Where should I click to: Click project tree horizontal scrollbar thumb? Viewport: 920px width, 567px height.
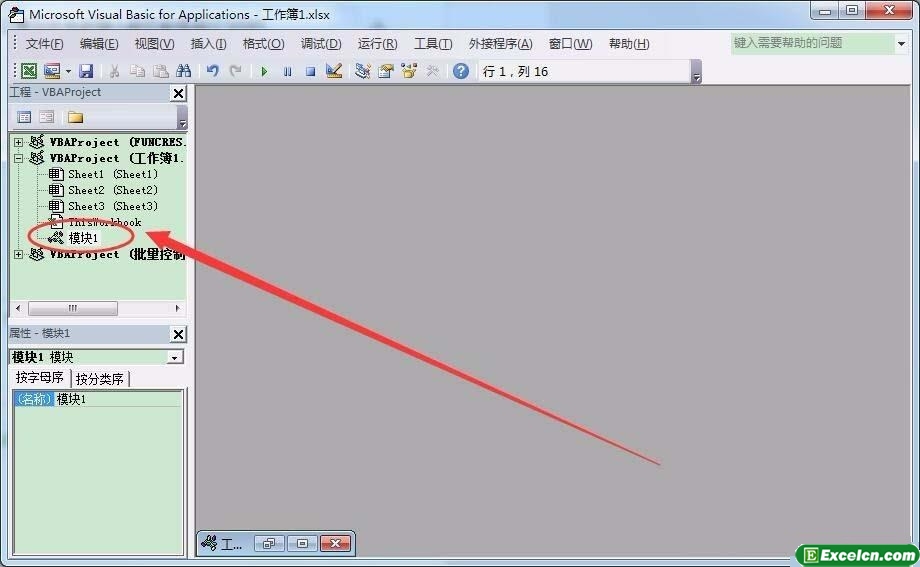pyautogui.click(x=73, y=308)
